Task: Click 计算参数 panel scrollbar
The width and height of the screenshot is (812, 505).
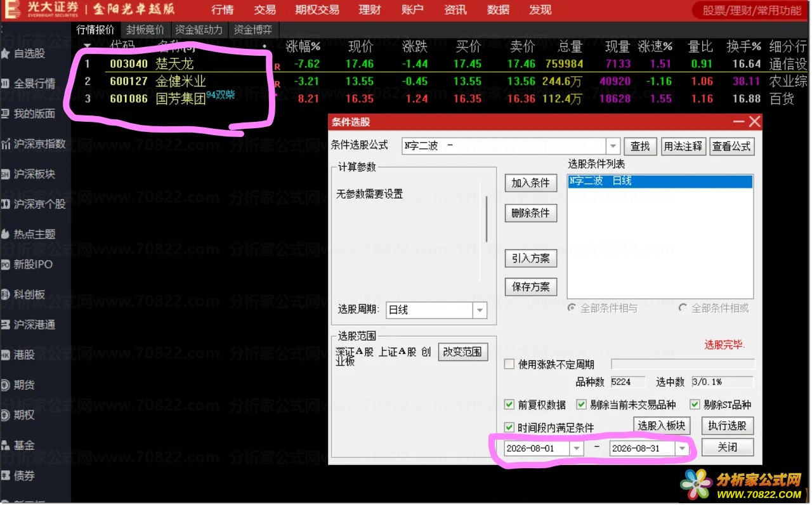Action: pos(487,218)
